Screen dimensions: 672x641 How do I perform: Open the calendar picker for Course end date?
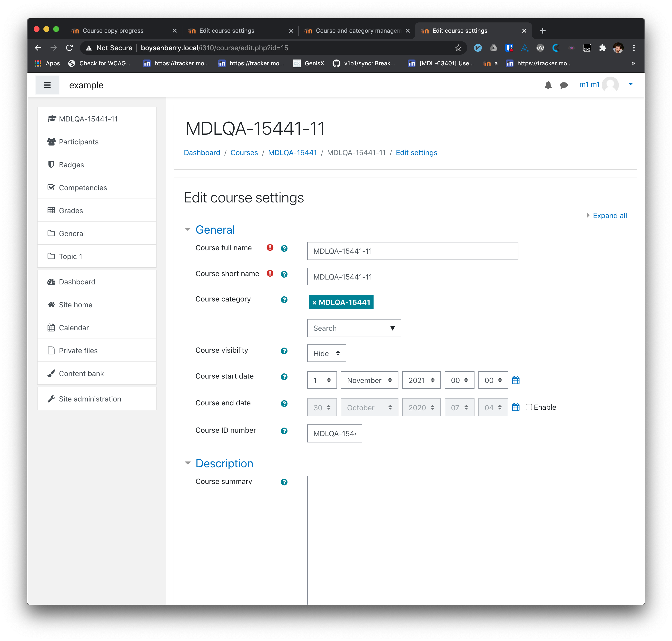coord(515,407)
